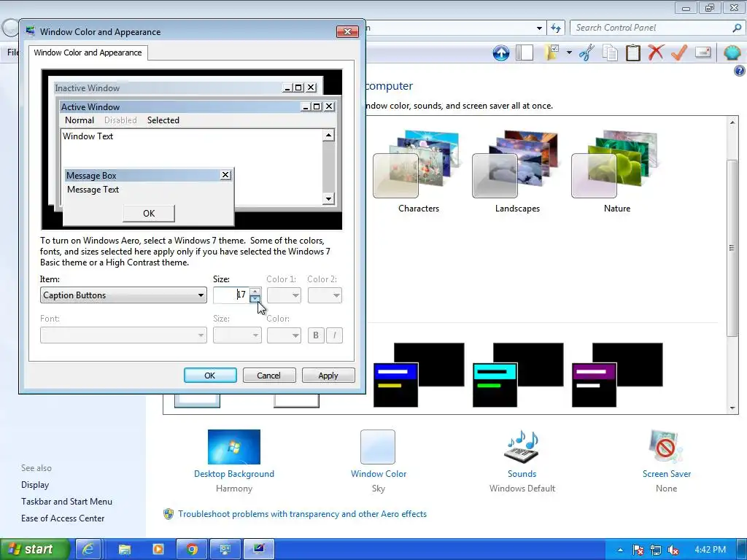
Task: Open Chrome from the taskbar
Action: tap(192, 549)
